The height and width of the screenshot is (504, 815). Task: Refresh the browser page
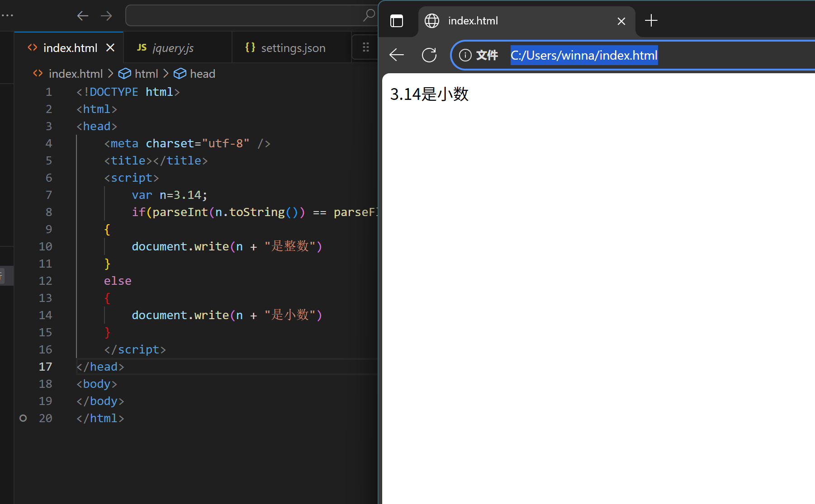point(429,55)
